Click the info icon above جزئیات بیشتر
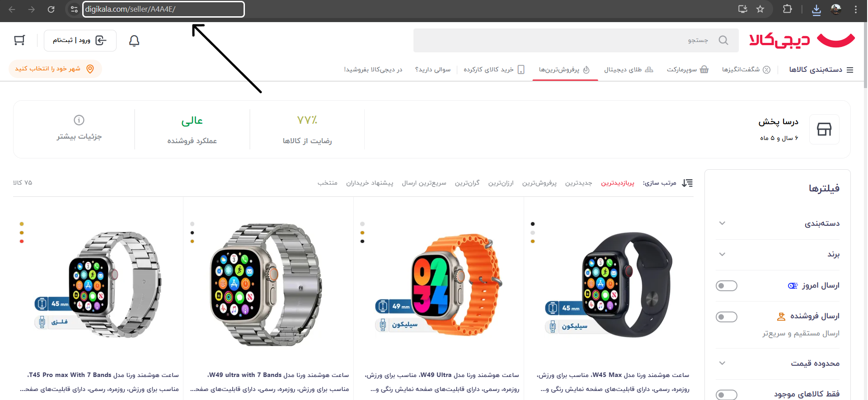This screenshot has width=868, height=400. click(79, 120)
